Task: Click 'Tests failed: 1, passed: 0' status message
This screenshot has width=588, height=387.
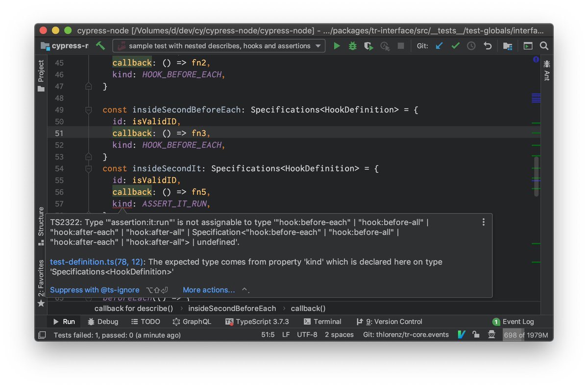Action: 117,335
